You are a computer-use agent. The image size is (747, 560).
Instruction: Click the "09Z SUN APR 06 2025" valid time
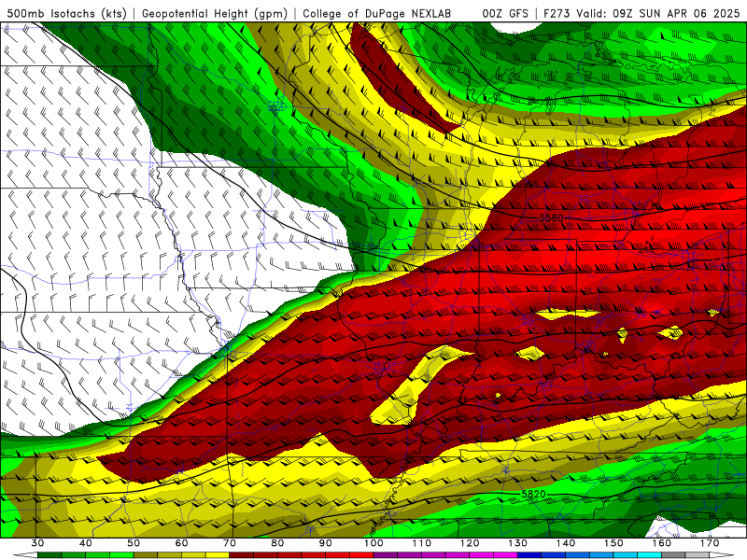[x=676, y=14]
